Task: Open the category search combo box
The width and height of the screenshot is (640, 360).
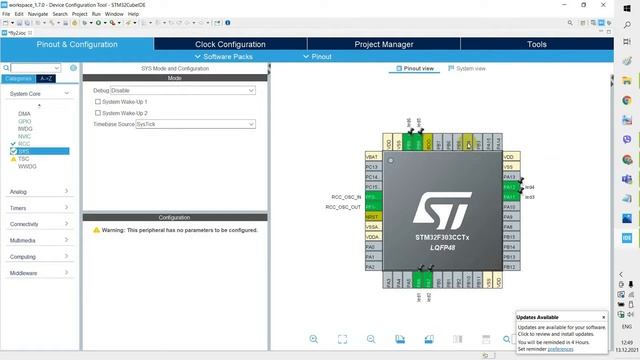Action: pyautogui.click(x=36, y=68)
